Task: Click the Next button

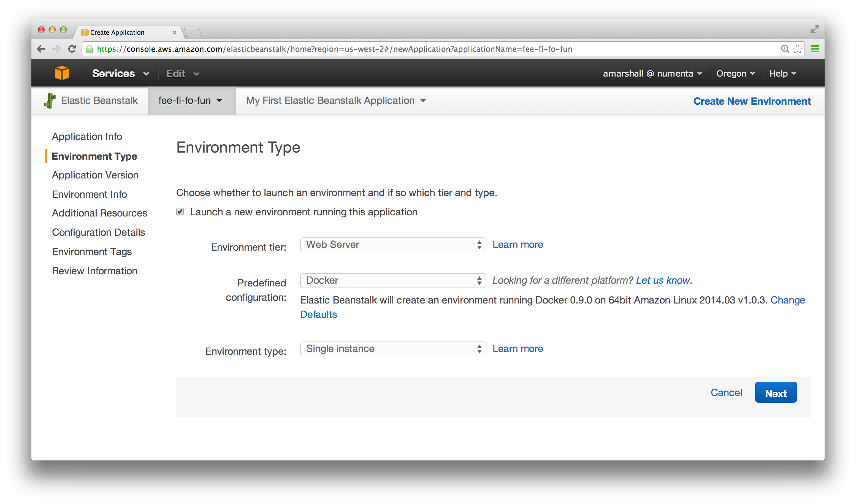Action: 776,393
